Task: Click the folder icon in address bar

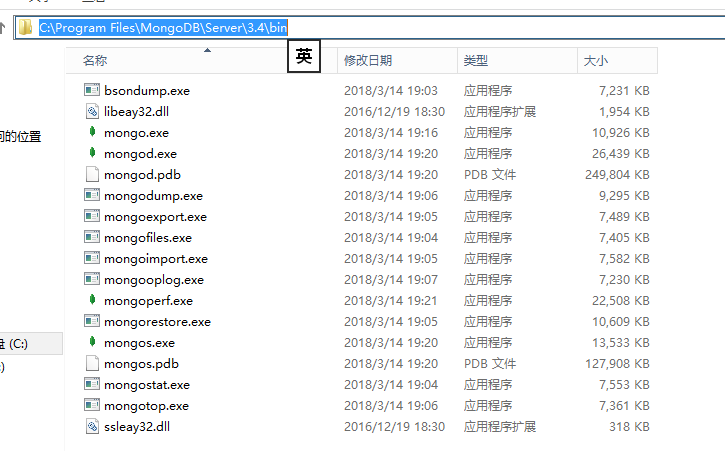Action: tap(25, 27)
